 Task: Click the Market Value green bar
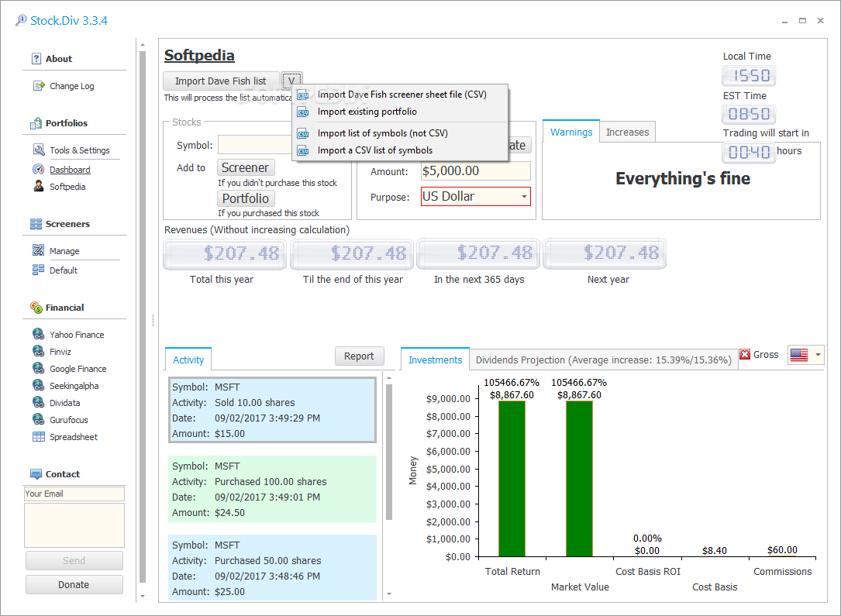[579, 479]
